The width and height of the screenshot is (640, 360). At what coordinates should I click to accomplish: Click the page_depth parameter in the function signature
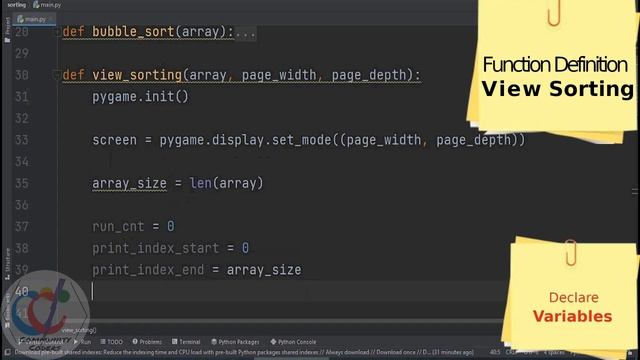369,75
